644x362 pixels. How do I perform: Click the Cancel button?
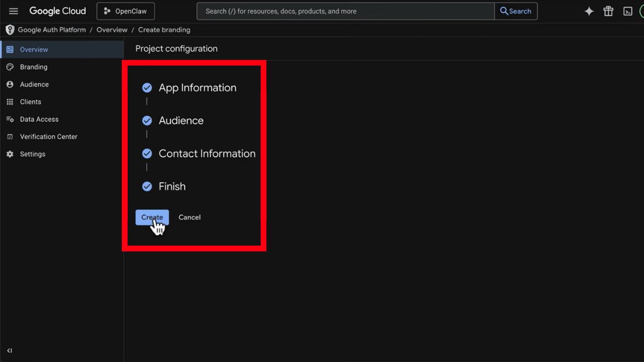[x=189, y=217]
